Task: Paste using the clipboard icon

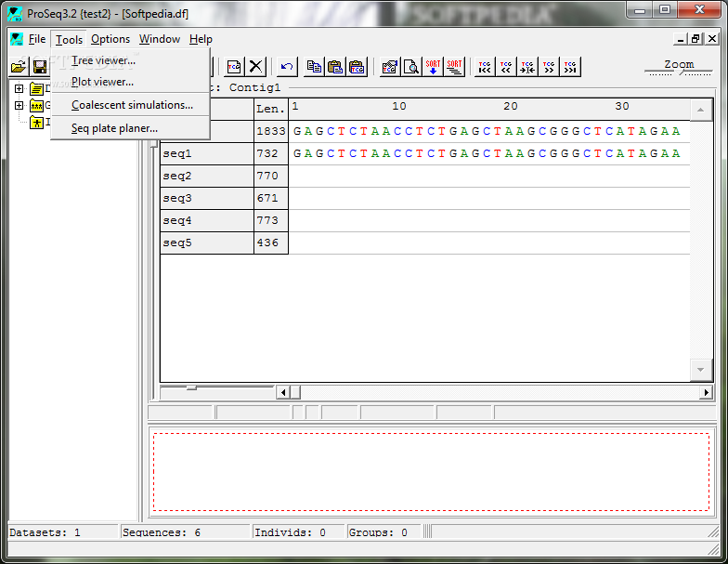Action: pyautogui.click(x=335, y=67)
